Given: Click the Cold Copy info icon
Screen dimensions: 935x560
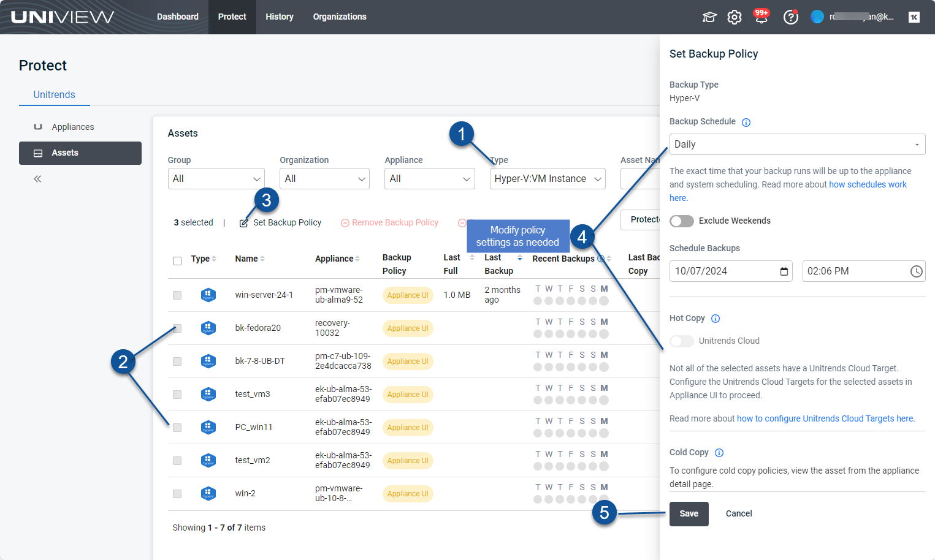Looking at the screenshot, I should coord(719,453).
